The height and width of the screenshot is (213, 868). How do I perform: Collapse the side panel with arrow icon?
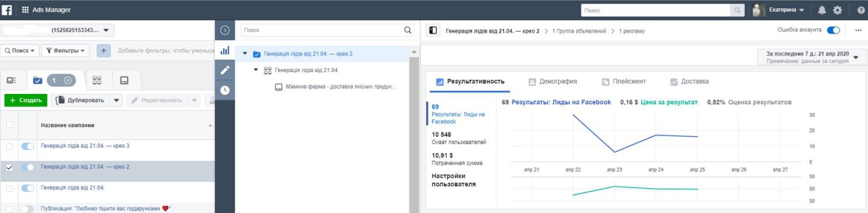225,31
